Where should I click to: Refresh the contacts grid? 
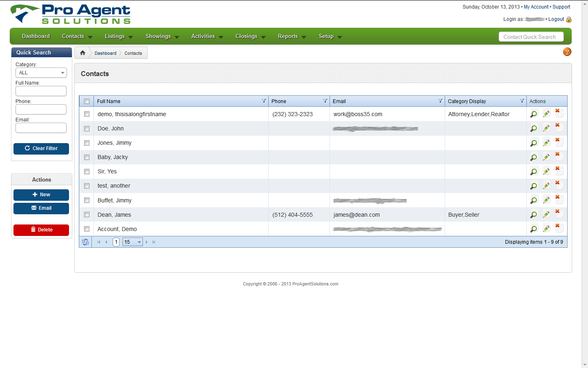click(x=85, y=242)
